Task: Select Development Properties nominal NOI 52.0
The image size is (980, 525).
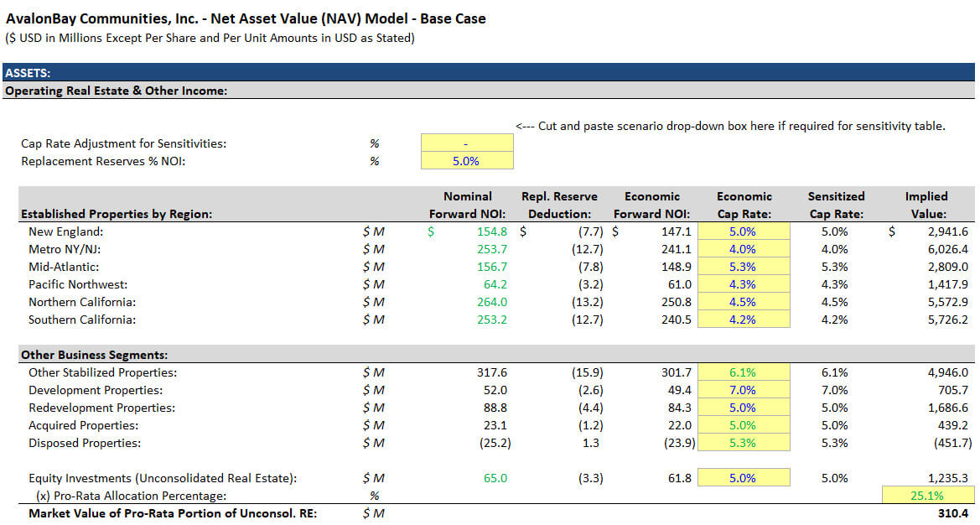Action: [x=495, y=389]
